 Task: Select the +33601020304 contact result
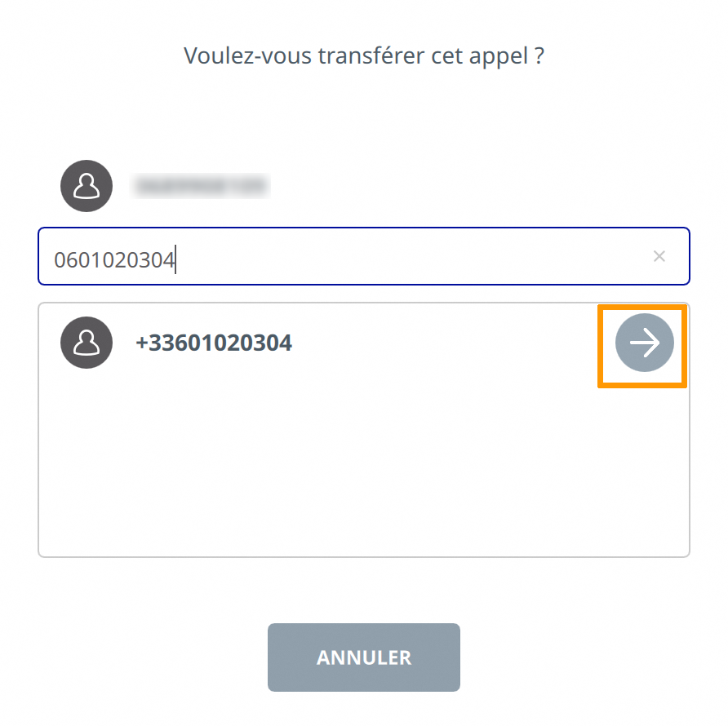tap(214, 343)
